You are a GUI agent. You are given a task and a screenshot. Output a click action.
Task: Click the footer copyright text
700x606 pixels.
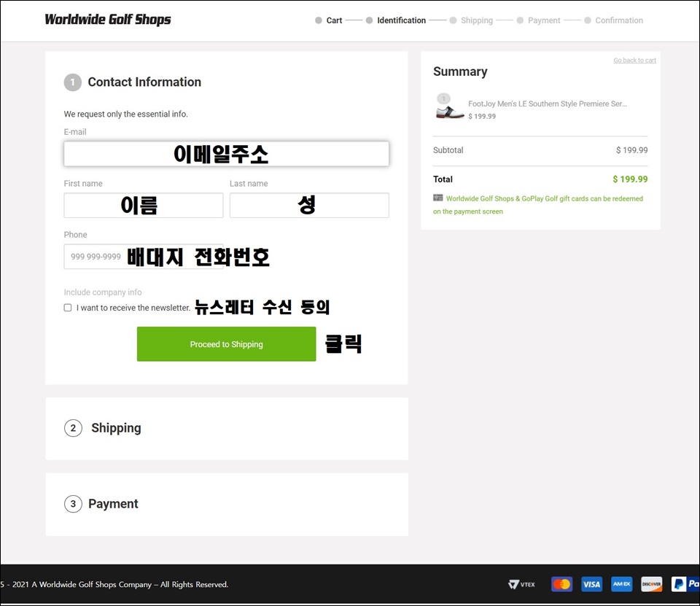click(x=114, y=584)
